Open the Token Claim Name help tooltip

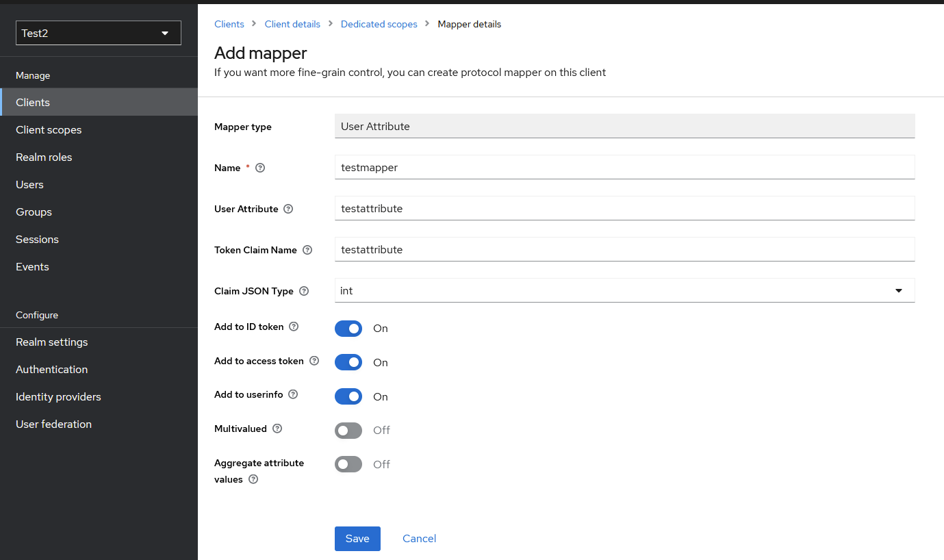tap(306, 249)
